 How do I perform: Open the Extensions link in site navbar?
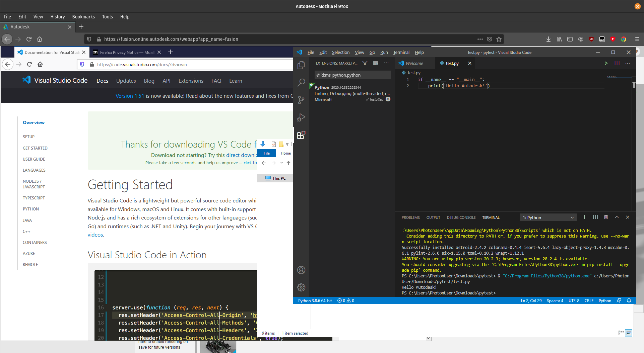[x=191, y=81]
